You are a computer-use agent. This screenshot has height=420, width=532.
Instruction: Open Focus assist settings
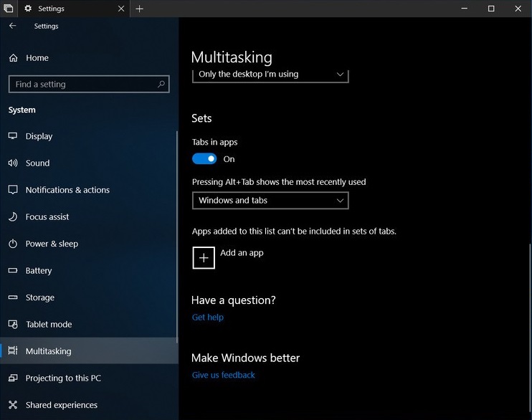point(89,216)
